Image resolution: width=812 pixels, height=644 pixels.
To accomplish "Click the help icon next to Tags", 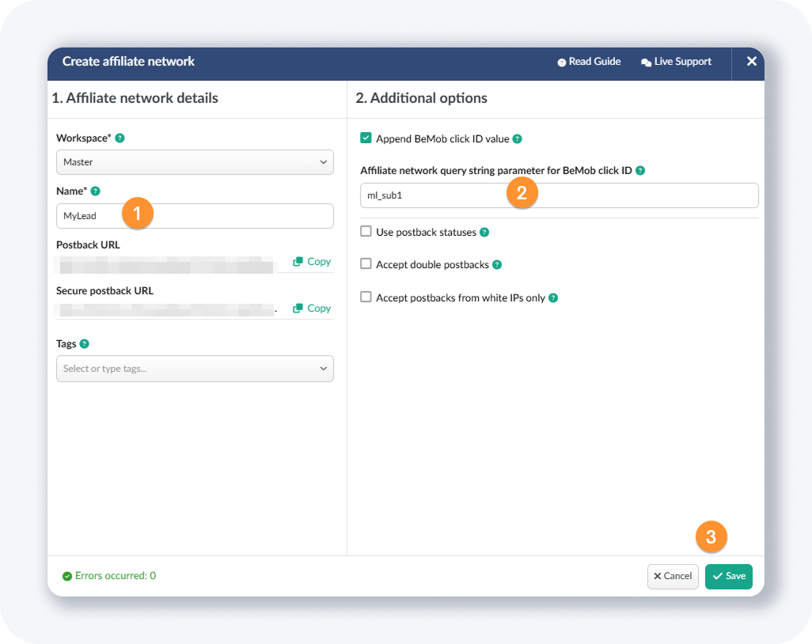I will 85,344.
